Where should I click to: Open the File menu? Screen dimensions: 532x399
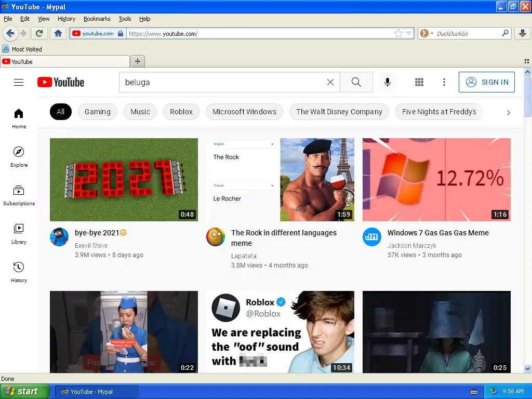point(8,19)
